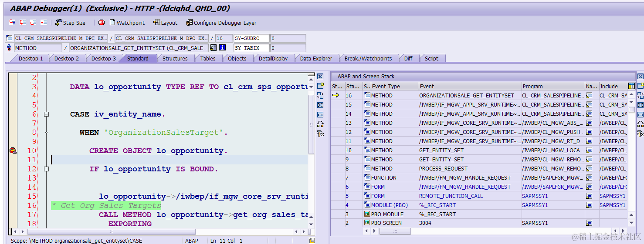
Task: Toggle the breakpoint marker at line 10
Action: point(13,150)
